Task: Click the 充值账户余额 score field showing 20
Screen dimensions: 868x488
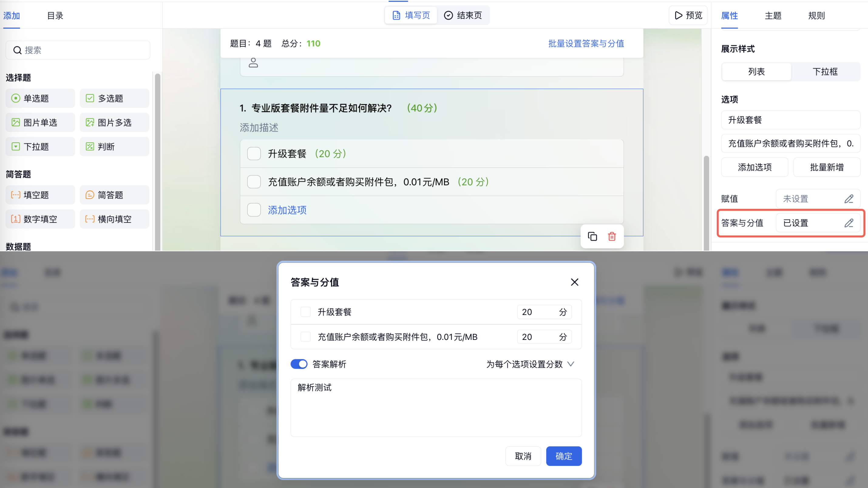Action: pyautogui.click(x=544, y=337)
